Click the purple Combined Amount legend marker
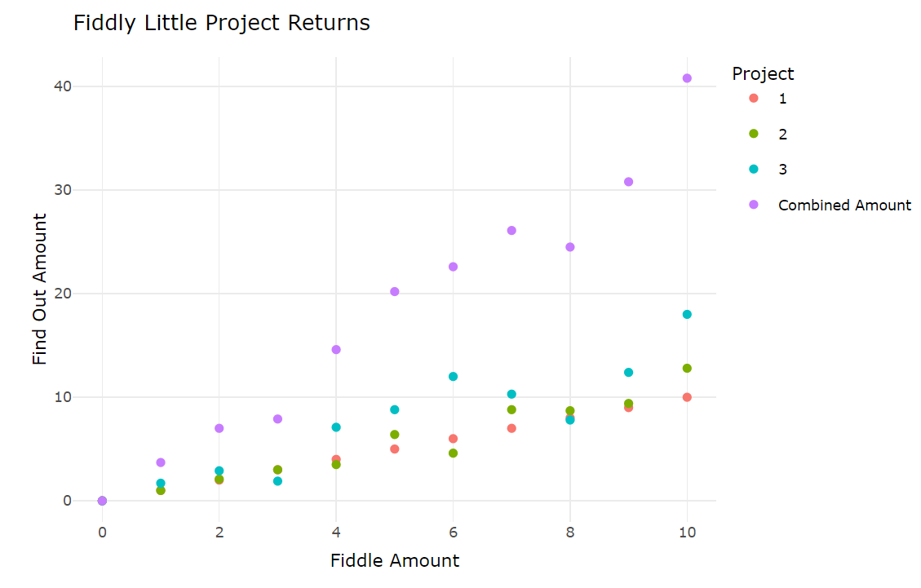The height and width of the screenshot is (588, 921). coord(754,205)
